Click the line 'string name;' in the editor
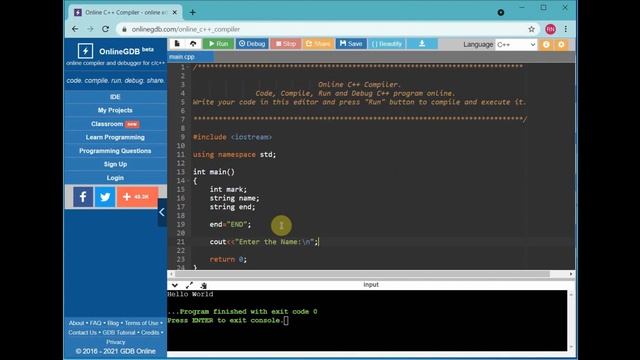This screenshot has width=640, height=360. click(x=234, y=198)
